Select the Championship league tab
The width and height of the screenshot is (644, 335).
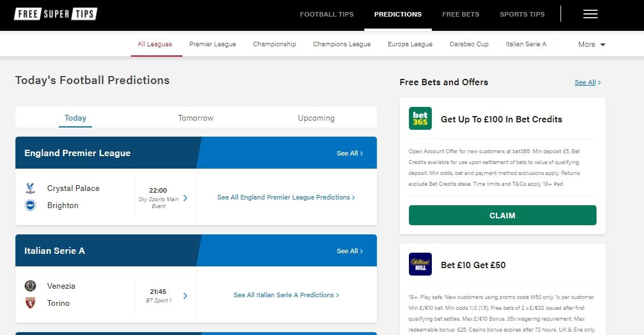275,44
